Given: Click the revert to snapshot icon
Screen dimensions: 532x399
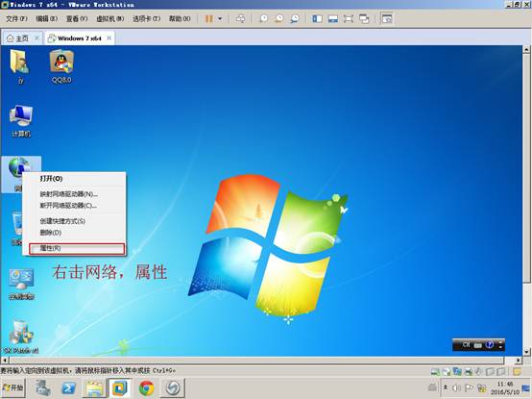Looking at the screenshot, I should click(279, 18).
